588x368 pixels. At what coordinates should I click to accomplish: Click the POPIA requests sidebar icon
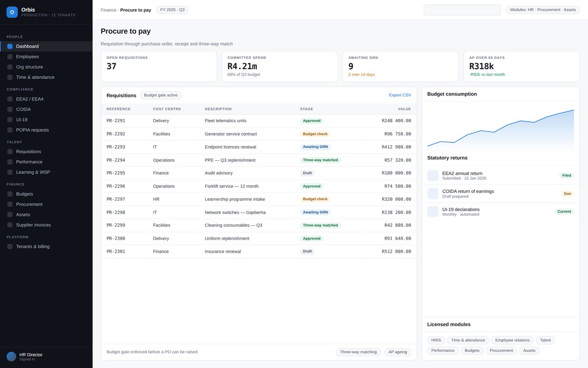[x=10, y=130]
